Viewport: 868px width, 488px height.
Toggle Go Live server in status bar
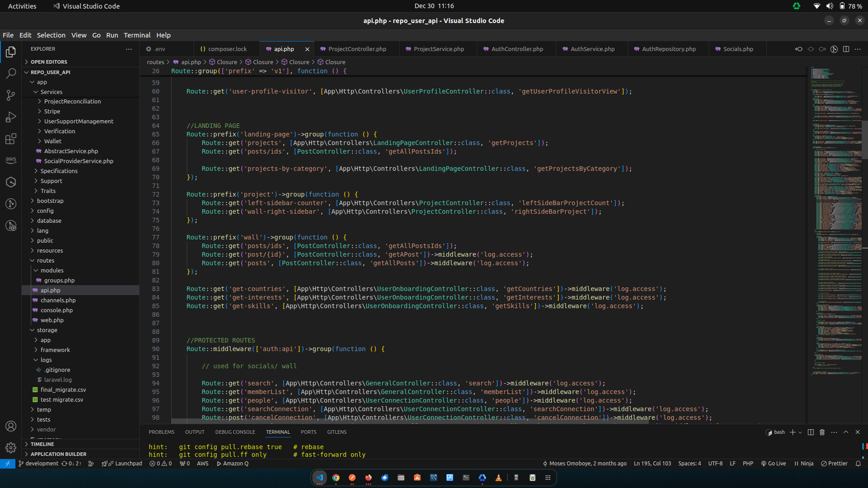[774, 464]
